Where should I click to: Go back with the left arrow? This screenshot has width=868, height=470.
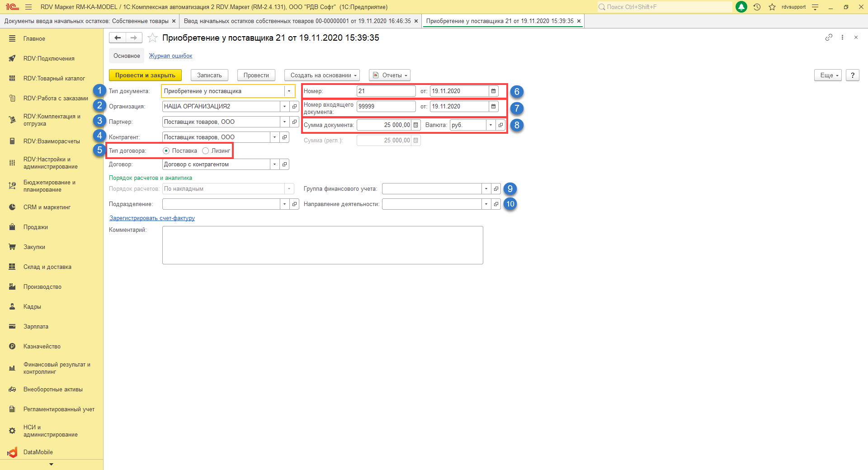[118, 38]
